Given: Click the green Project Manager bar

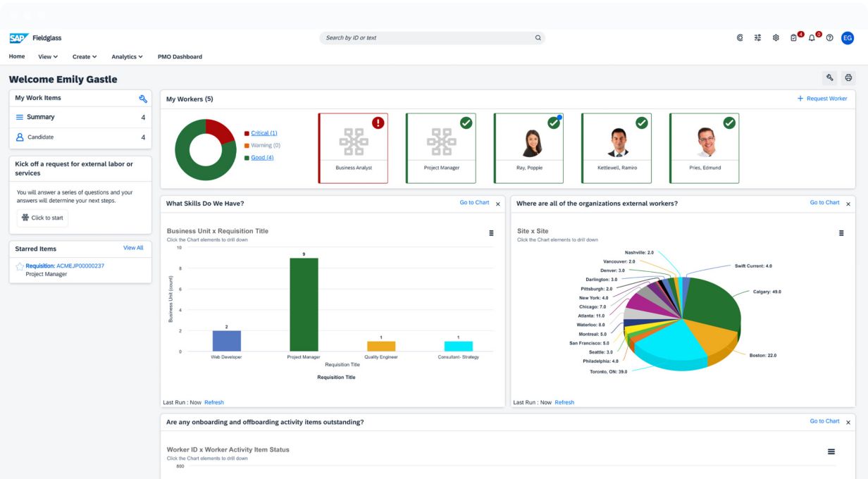Looking at the screenshot, I should 304,304.
